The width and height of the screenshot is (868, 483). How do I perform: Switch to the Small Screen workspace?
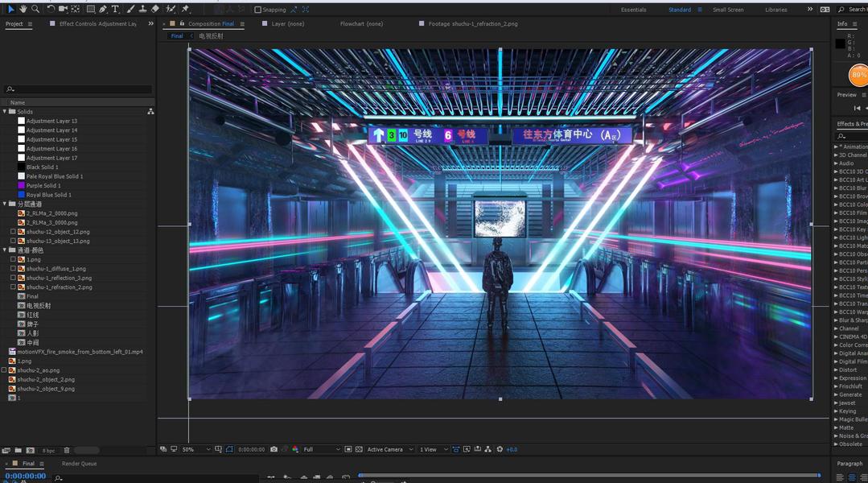[x=728, y=10]
